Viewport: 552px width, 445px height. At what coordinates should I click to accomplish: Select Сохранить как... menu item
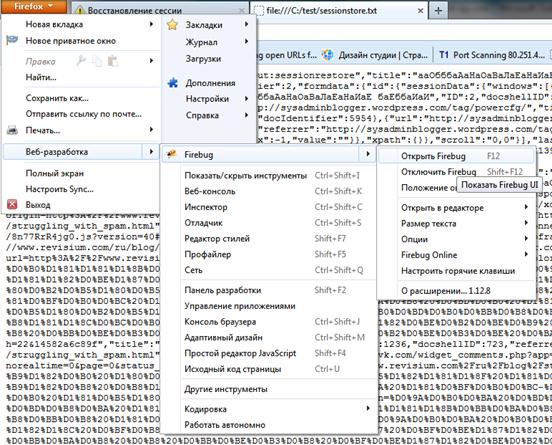pyautogui.click(x=80, y=98)
